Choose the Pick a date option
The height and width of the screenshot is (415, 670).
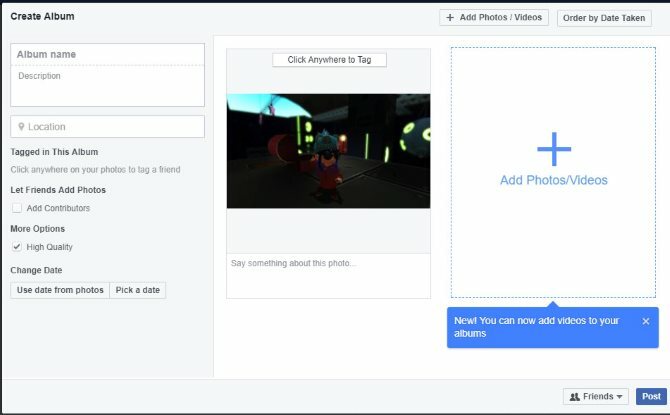pos(138,290)
